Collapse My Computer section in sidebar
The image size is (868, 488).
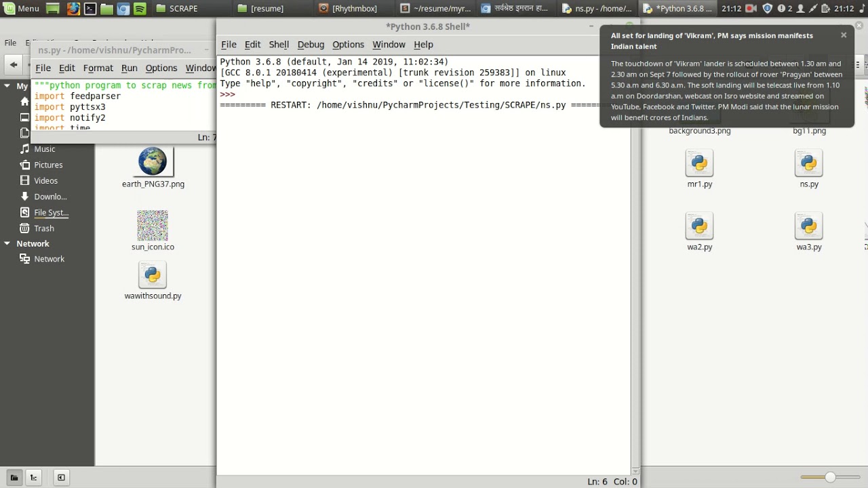pyautogui.click(x=7, y=86)
